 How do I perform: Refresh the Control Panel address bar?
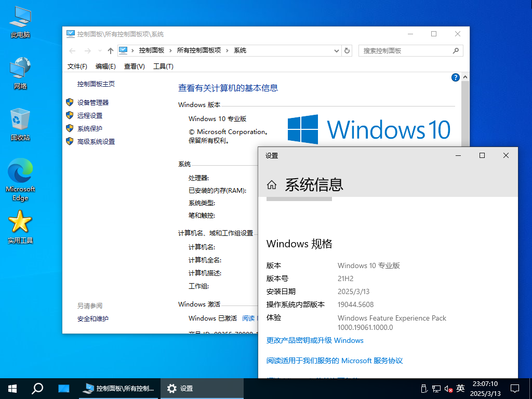coord(347,50)
